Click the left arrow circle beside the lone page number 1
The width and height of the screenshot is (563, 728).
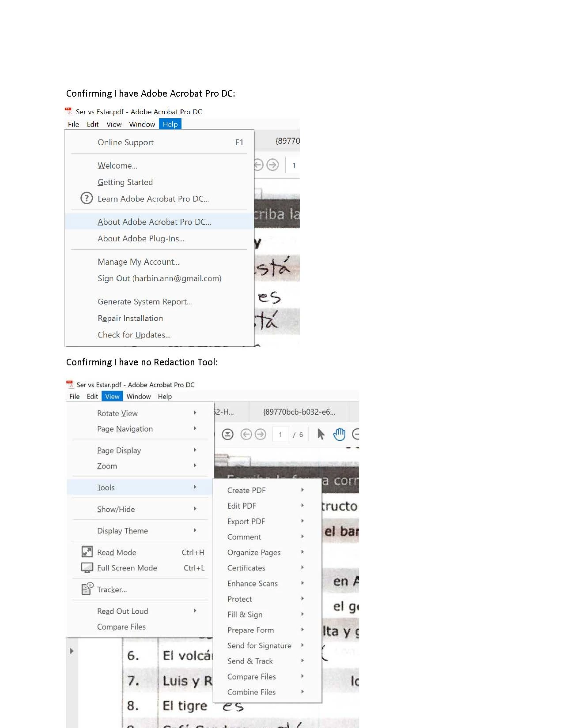[259, 165]
